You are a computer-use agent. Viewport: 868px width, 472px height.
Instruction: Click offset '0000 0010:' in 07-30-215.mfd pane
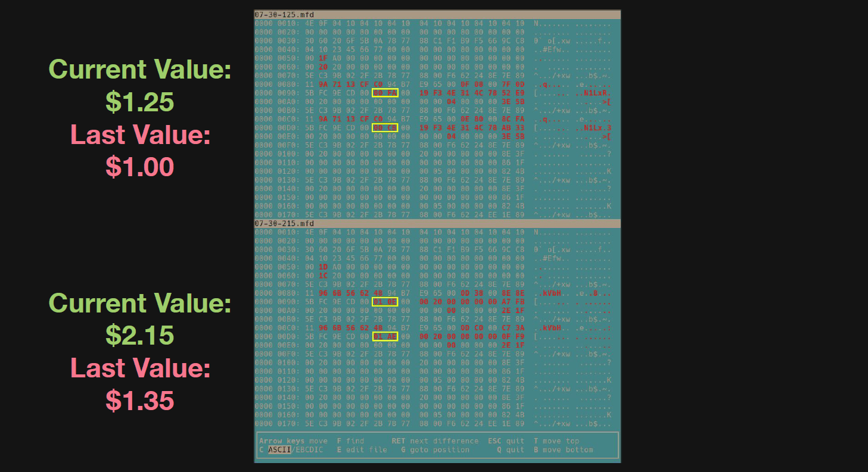pyautogui.click(x=278, y=232)
